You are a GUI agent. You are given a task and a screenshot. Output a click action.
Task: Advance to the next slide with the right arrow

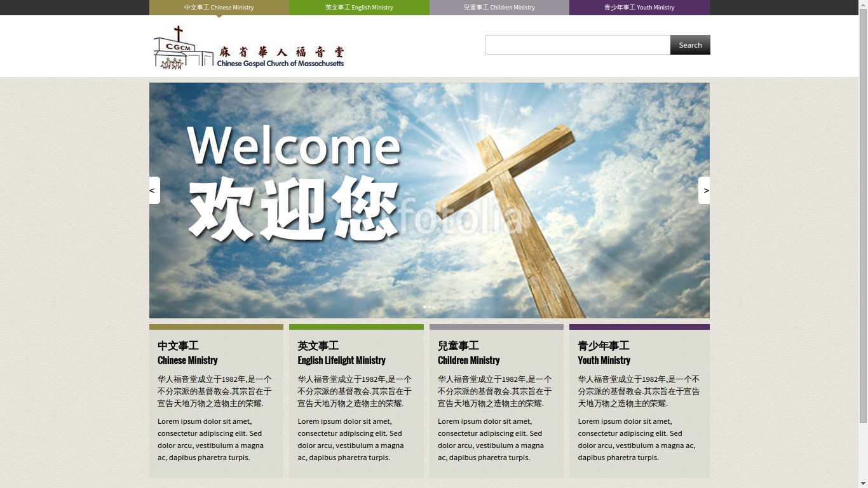click(704, 190)
